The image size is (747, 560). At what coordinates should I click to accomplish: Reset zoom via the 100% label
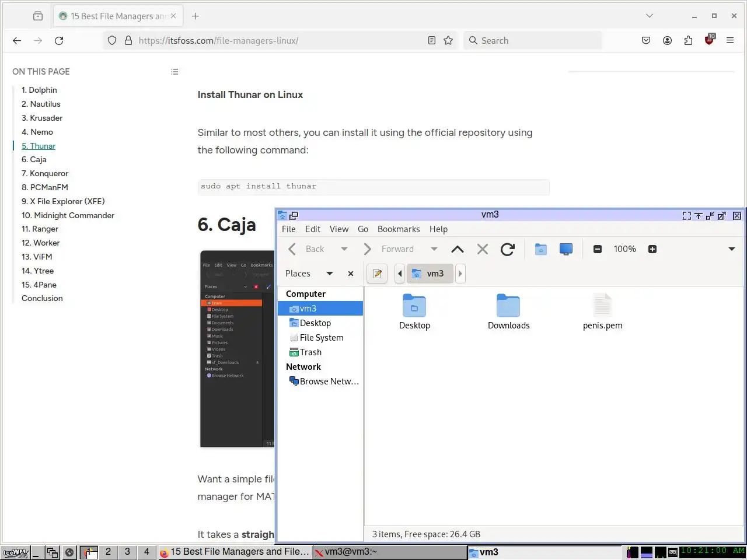point(624,249)
